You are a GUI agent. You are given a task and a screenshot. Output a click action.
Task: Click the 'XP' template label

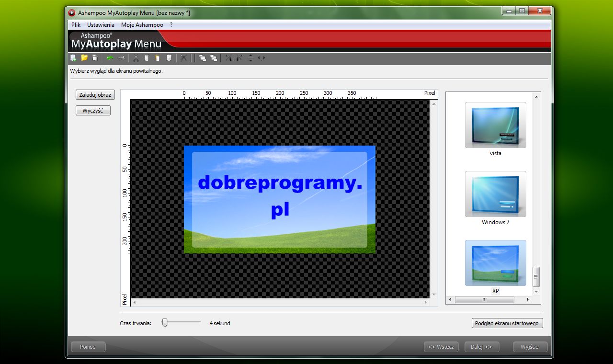(496, 291)
